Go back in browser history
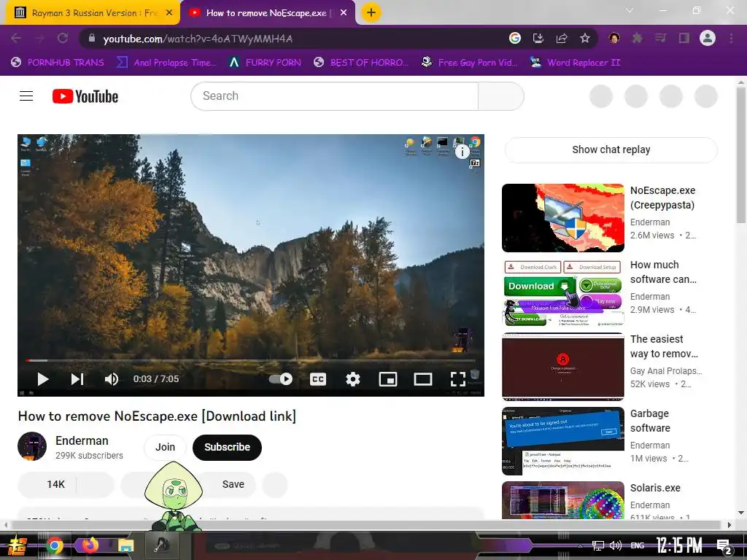Image resolution: width=747 pixels, height=560 pixels. click(16, 38)
